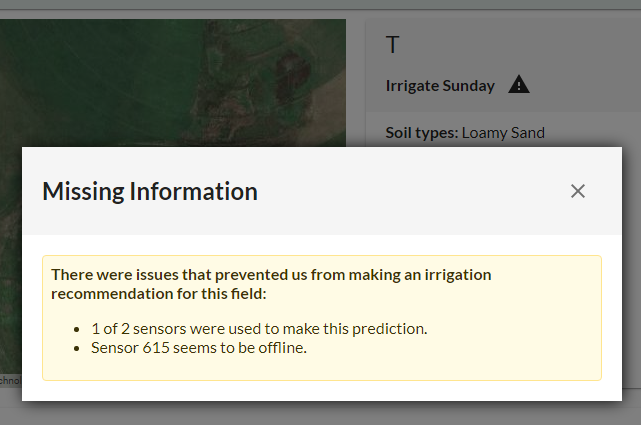Click the bullet point before '1 of 2 sensors'
The height and width of the screenshot is (425, 641).
point(79,329)
